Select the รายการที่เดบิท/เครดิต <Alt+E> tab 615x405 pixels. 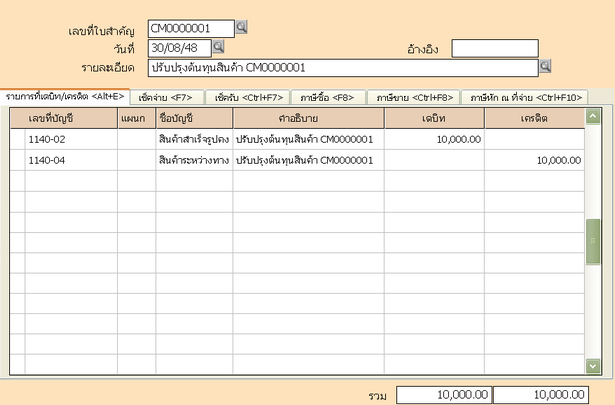pos(64,96)
